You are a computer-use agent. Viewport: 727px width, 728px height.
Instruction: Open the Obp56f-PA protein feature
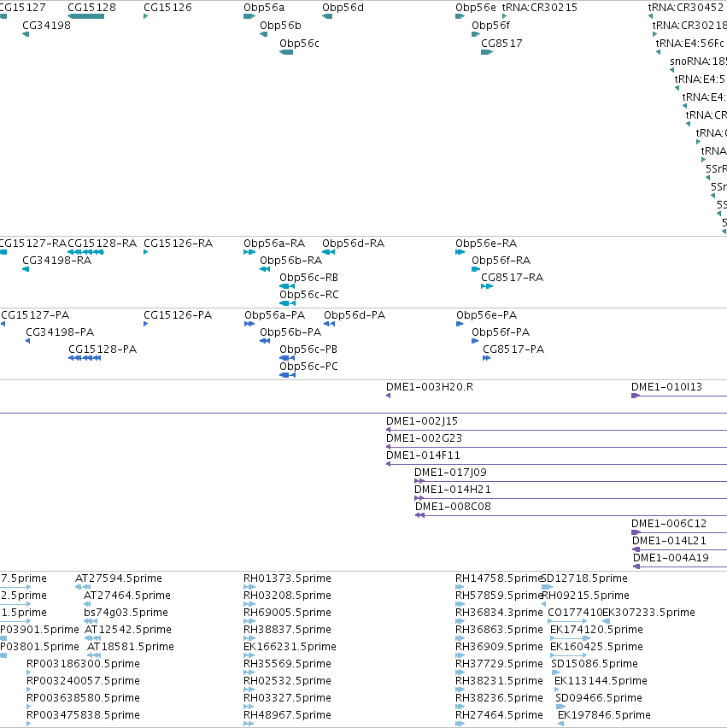pyautogui.click(x=475, y=341)
